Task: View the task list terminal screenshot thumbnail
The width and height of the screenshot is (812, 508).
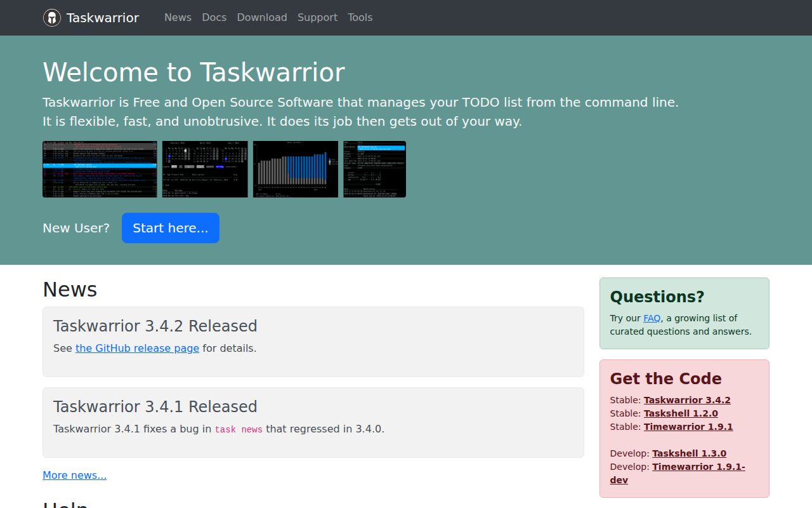Action: tap(99, 169)
